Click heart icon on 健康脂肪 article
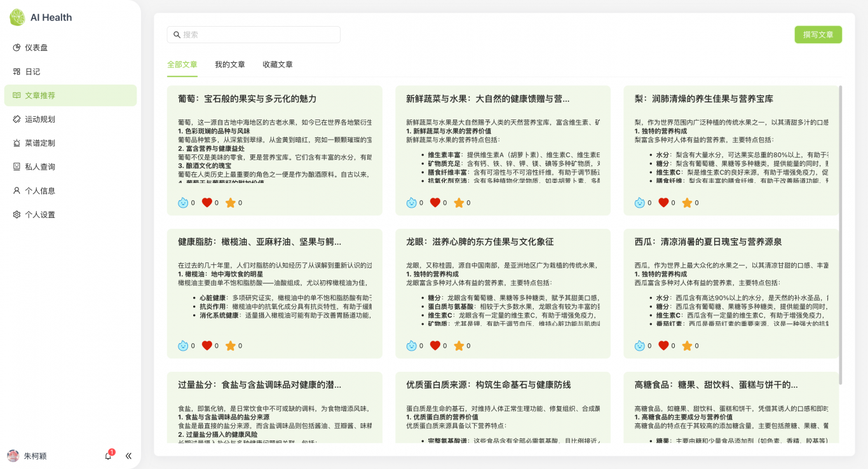The width and height of the screenshot is (868, 469). click(207, 346)
